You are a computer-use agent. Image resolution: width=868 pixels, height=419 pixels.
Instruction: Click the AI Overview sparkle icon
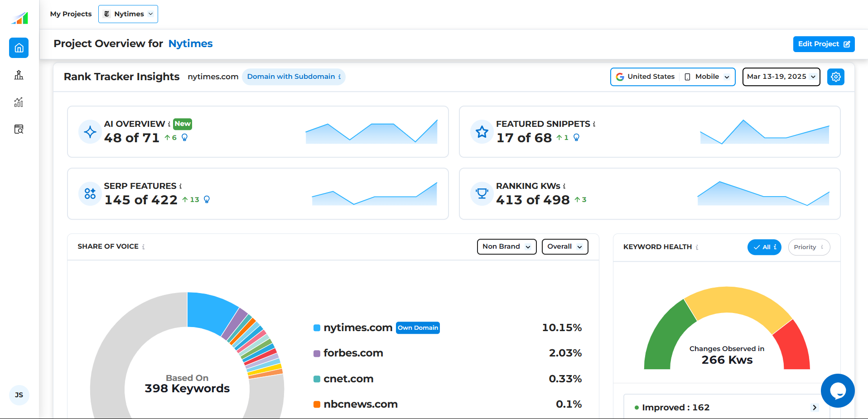tap(90, 132)
